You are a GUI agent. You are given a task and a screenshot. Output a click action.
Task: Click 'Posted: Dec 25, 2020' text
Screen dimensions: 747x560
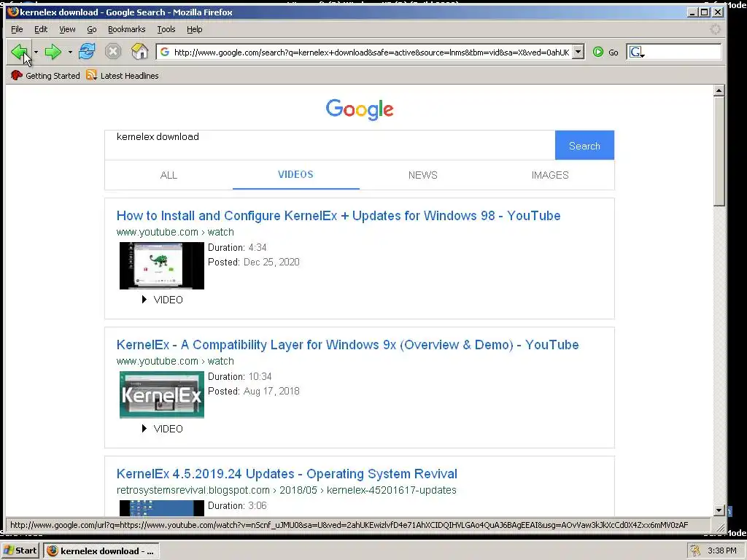[254, 262]
